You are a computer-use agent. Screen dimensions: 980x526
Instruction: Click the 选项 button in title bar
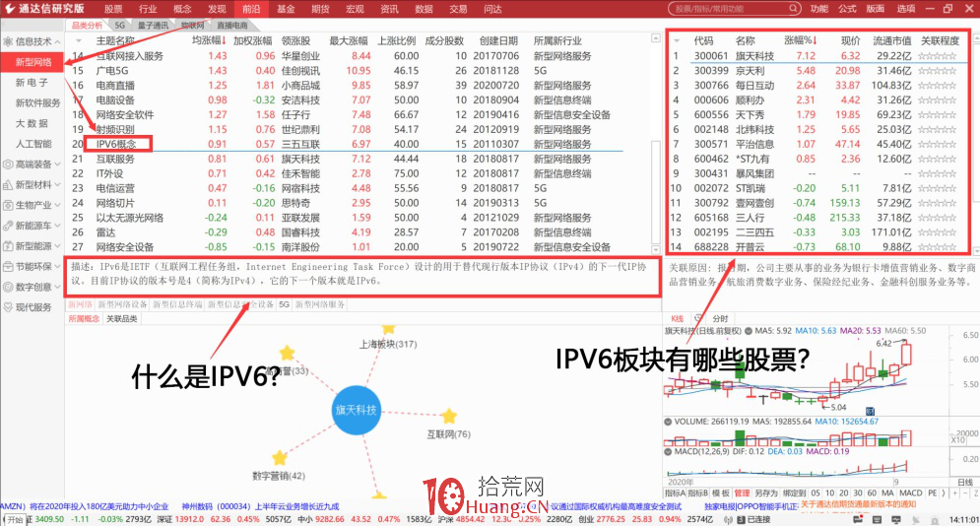[x=906, y=9]
